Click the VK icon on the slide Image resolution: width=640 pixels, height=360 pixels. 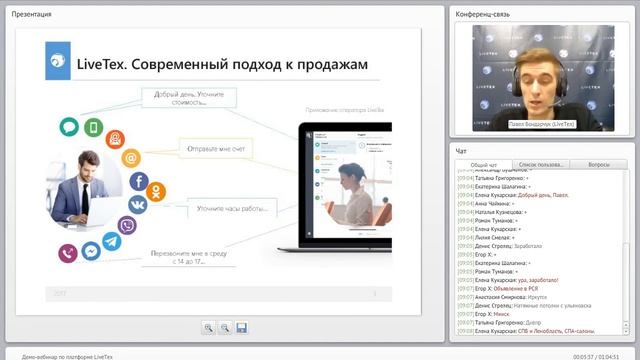[x=138, y=204]
